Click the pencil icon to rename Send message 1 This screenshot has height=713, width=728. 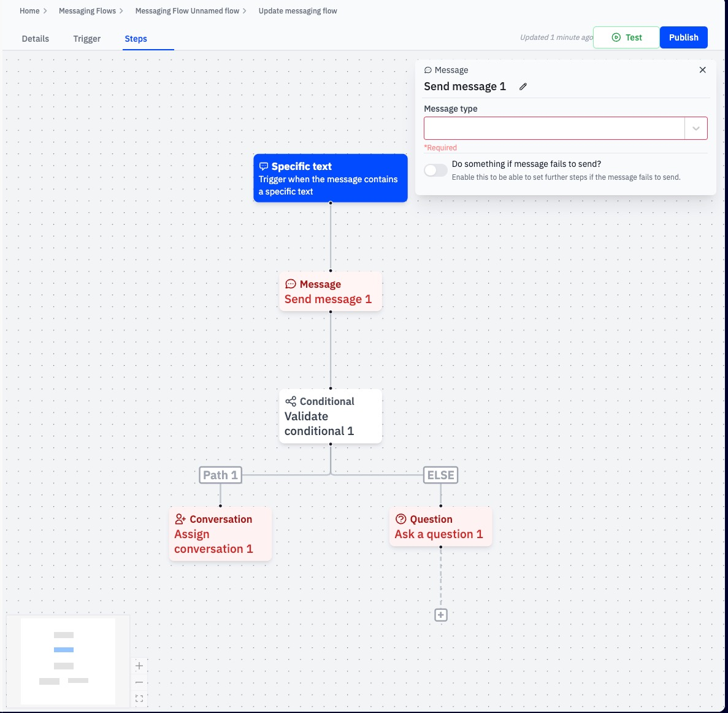(x=523, y=87)
